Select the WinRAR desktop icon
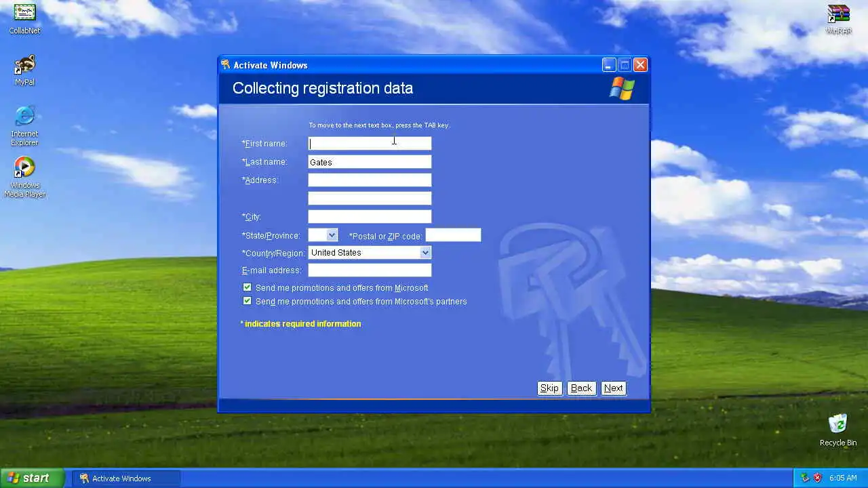868x488 pixels. [839, 19]
